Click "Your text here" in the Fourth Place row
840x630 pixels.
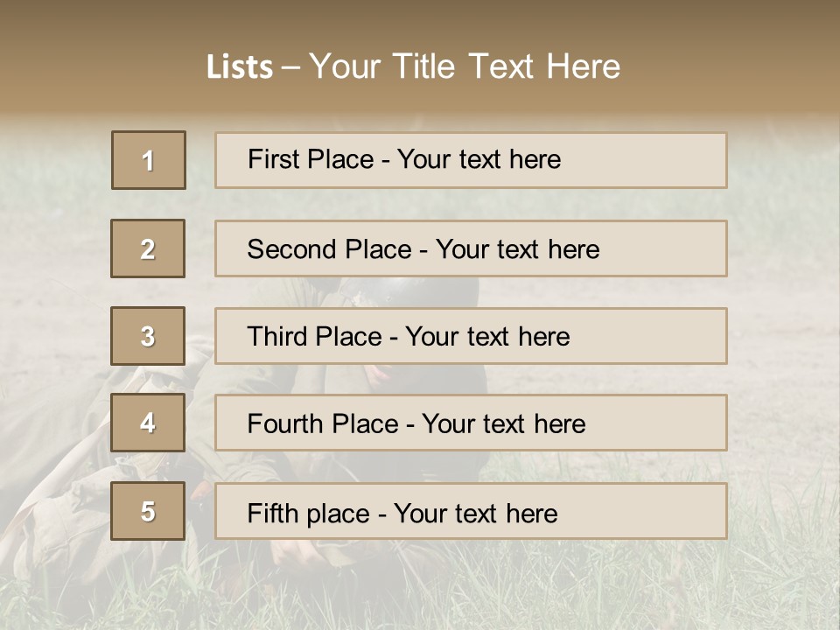[x=503, y=424]
